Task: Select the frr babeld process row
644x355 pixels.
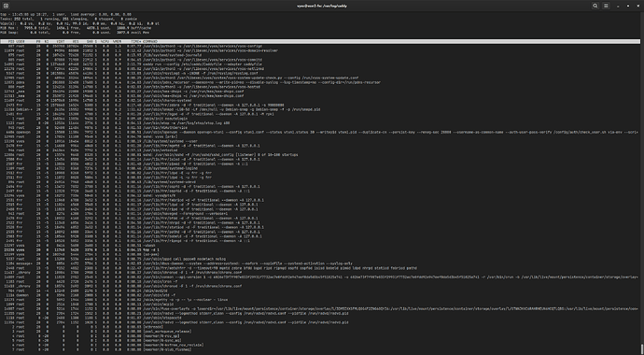Action: (320, 235)
